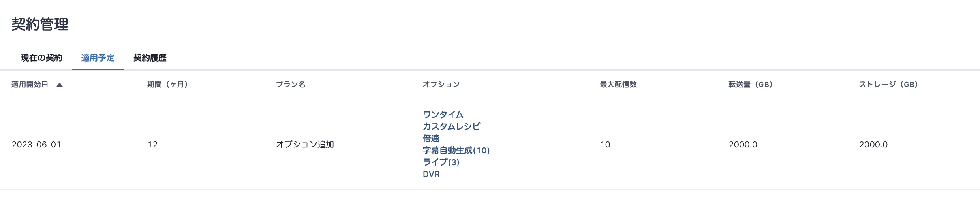Click the 期間(ヶ月) column header
This screenshot has width=980, height=207.
(167, 85)
